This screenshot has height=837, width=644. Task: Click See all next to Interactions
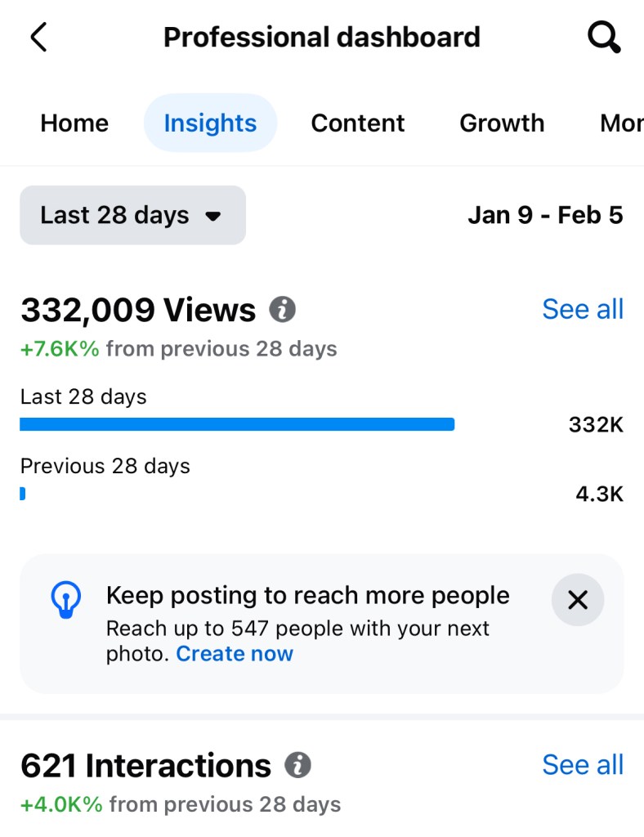click(x=583, y=765)
